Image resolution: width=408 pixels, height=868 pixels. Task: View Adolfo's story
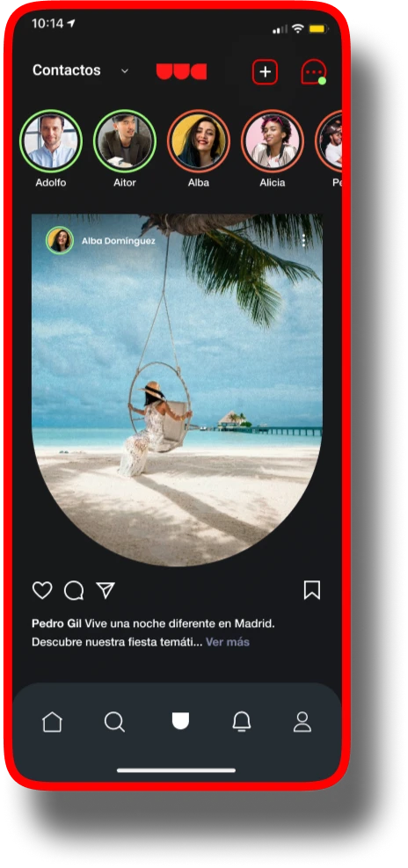(x=51, y=142)
